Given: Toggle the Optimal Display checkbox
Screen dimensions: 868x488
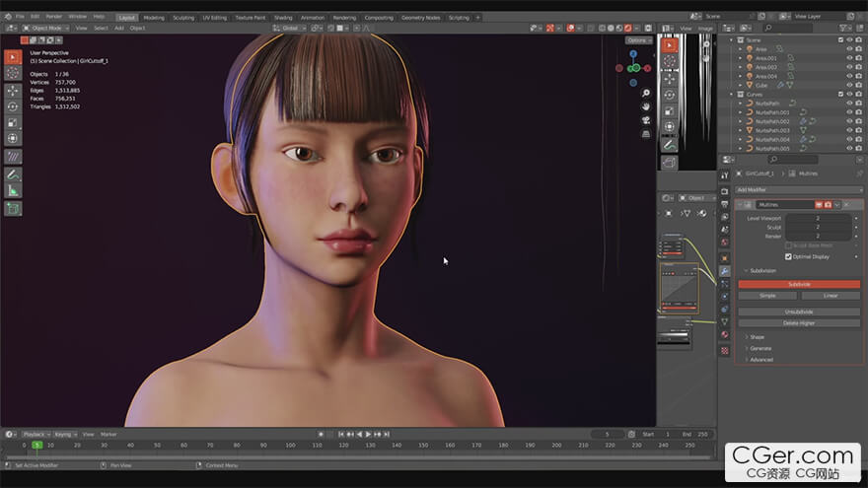Looking at the screenshot, I should pyautogui.click(x=788, y=256).
